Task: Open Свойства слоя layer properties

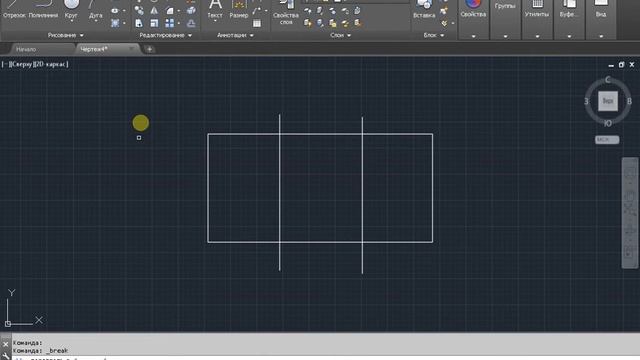Action: (286, 12)
